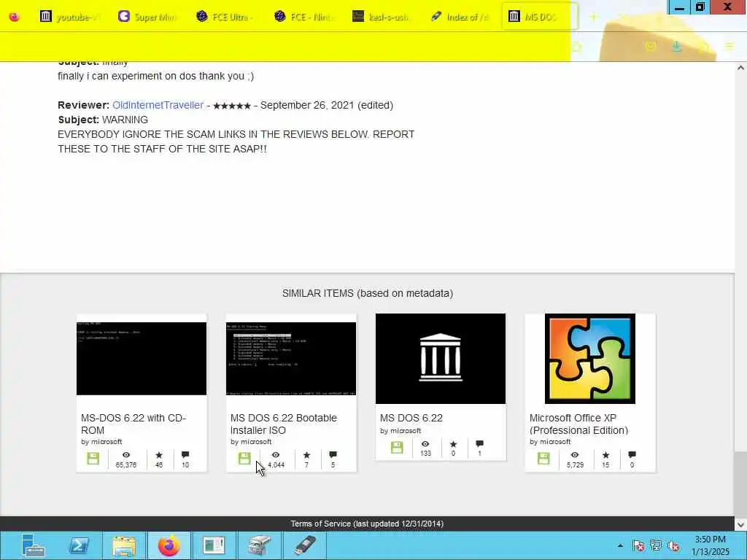Viewport: 747px width, 560px height.
Task: Click the favorites star icon showing 46
Action: click(x=159, y=455)
